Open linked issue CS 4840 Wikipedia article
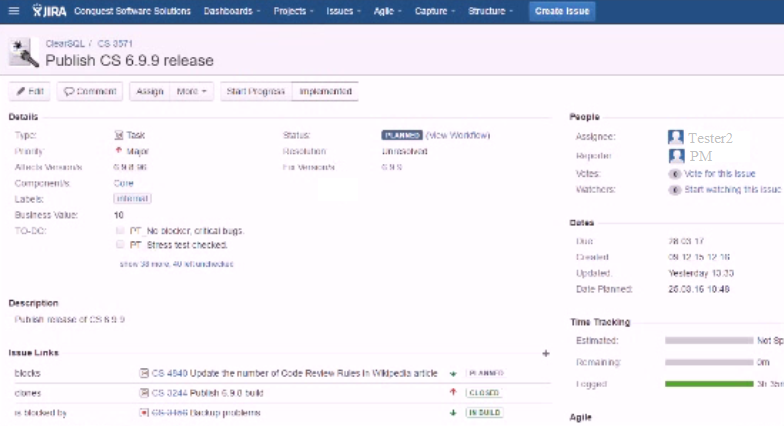 click(294, 373)
